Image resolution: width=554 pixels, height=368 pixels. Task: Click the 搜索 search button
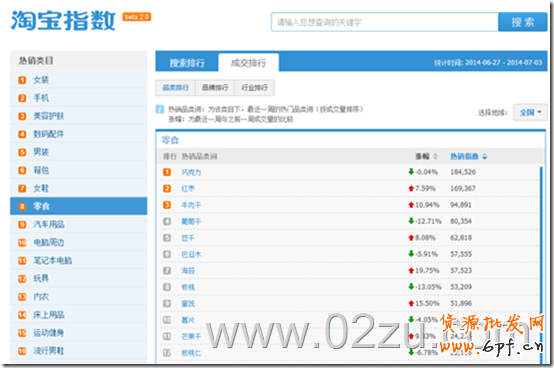523,22
